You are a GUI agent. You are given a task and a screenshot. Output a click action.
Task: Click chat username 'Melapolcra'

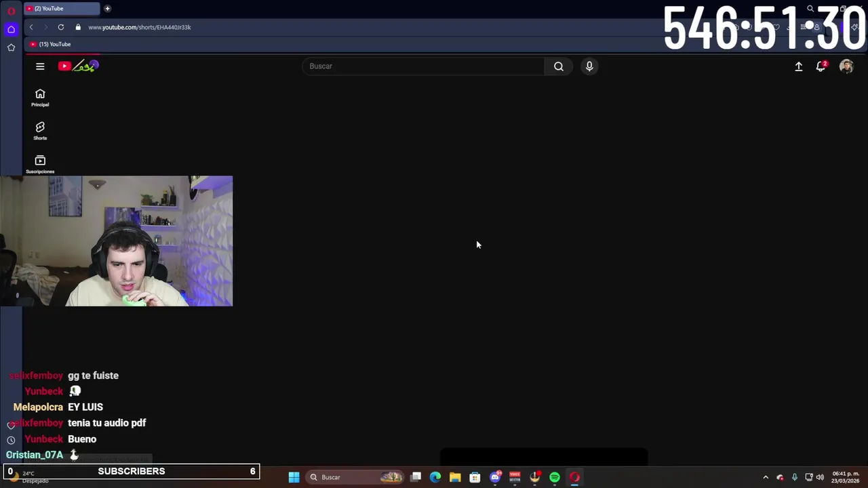(38, 407)
